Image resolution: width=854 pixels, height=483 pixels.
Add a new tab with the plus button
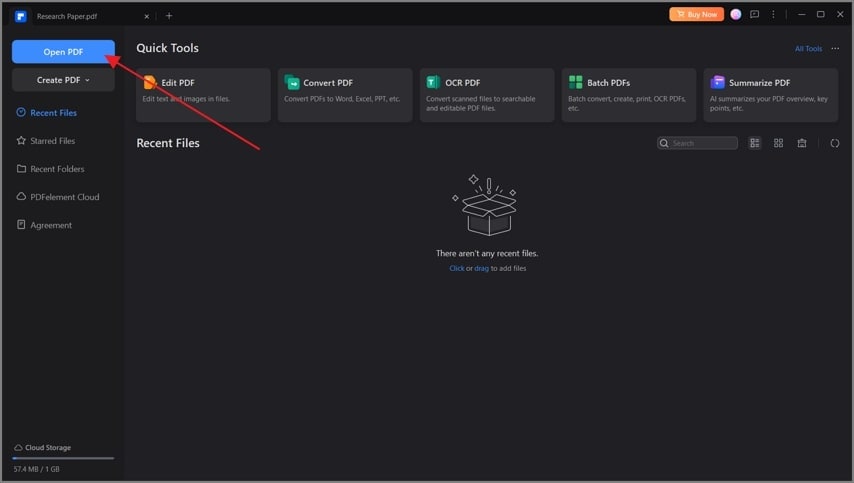click(x=169, y=16)
